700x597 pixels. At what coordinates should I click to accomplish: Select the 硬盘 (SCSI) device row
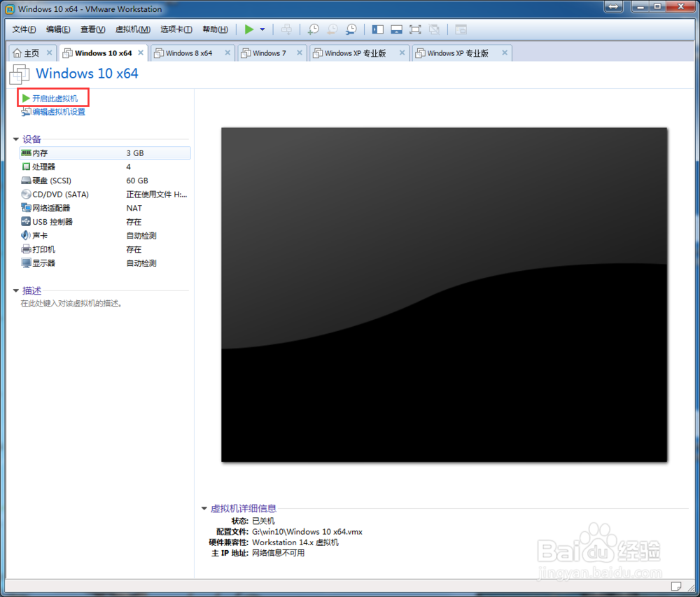click(x=106, y=181)
